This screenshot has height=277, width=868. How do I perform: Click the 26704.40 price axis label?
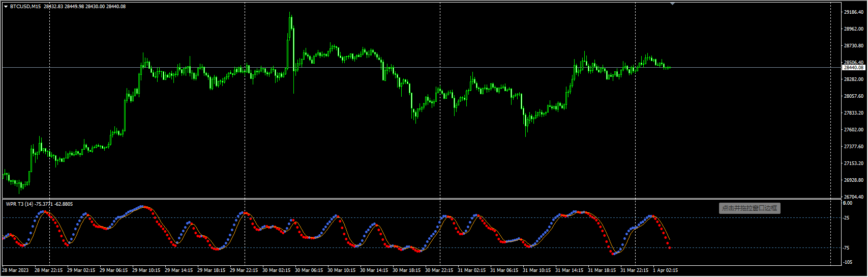(854, 197)
